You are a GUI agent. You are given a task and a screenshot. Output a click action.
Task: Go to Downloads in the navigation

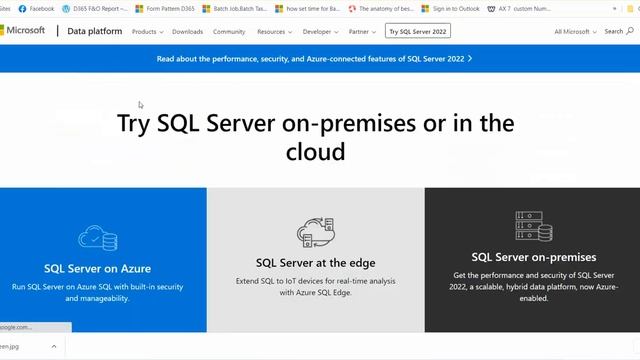[x=187, y=31]
